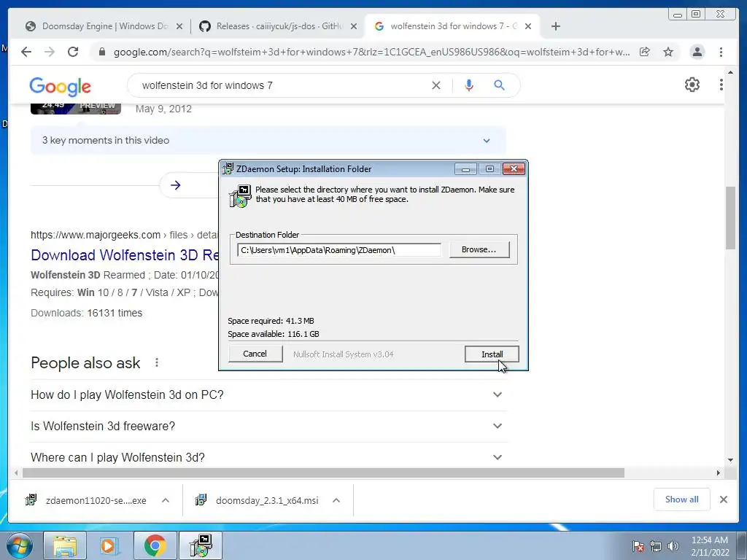The width and height of the screenshot is (747, 560).
Task: Go back with Chrome's back arrow
Action: point(26,52)
